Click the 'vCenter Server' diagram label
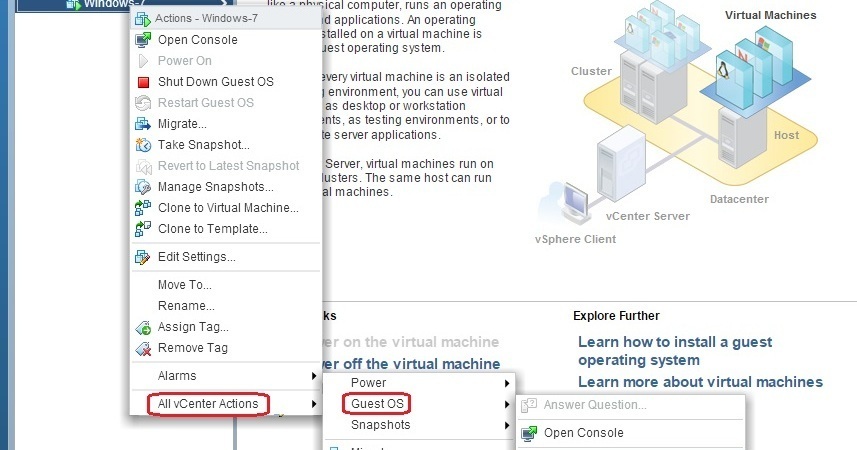857x450 pixels. point(648,217)
